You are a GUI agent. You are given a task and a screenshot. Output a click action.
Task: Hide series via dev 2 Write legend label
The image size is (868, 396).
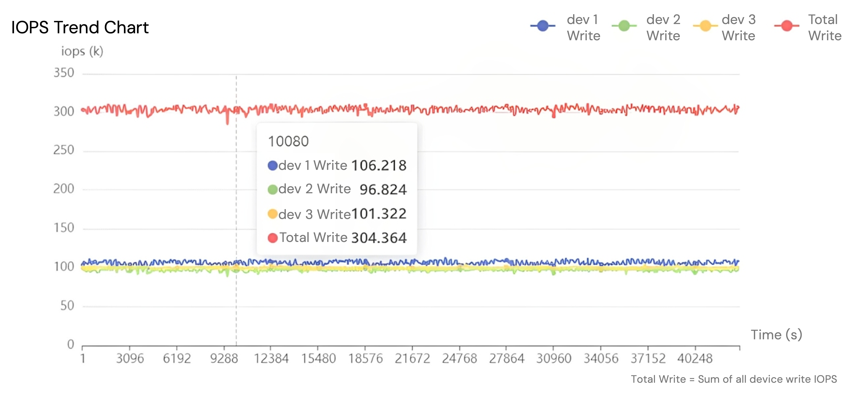point(663,28)
